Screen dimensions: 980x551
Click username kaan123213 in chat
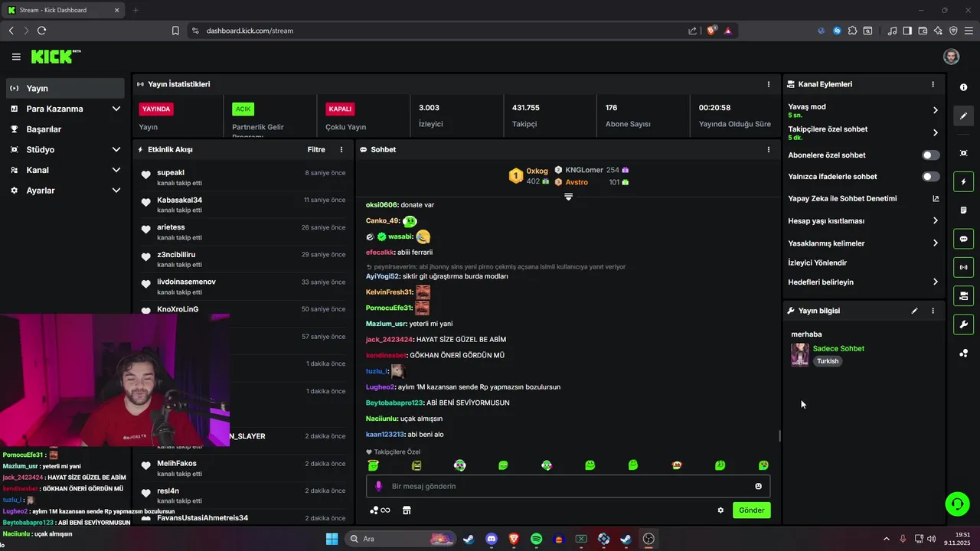pos(385,435)
